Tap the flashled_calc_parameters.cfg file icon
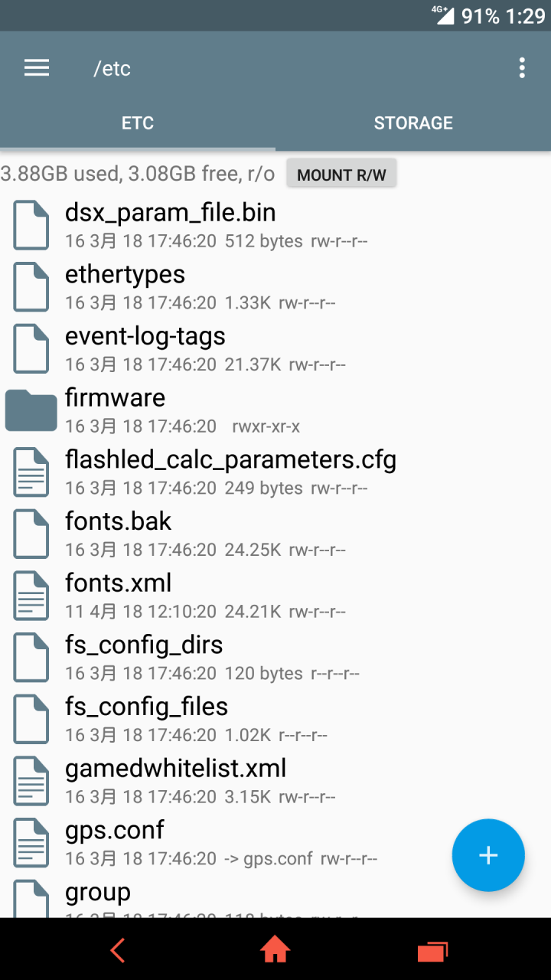The width and height of the screenshot is (551, 980). coord(31,472)
